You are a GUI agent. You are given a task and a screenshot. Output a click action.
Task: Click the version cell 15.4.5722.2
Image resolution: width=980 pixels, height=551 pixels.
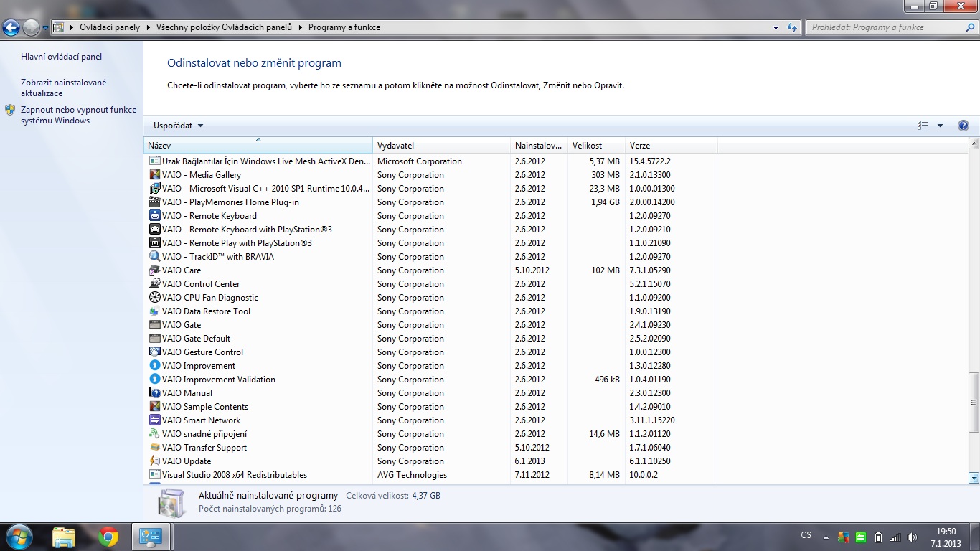pos(650,161)
